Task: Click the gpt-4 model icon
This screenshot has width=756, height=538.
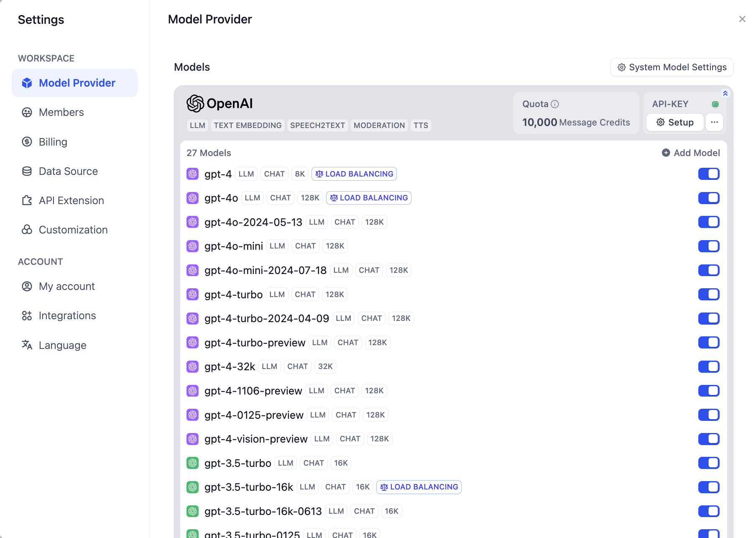Action: click(x=192, y=174)
